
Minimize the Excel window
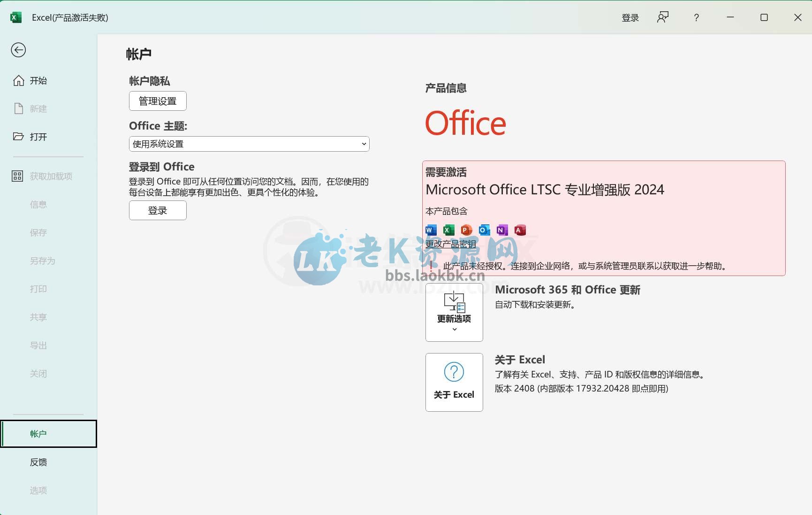(x=730, y=17)
